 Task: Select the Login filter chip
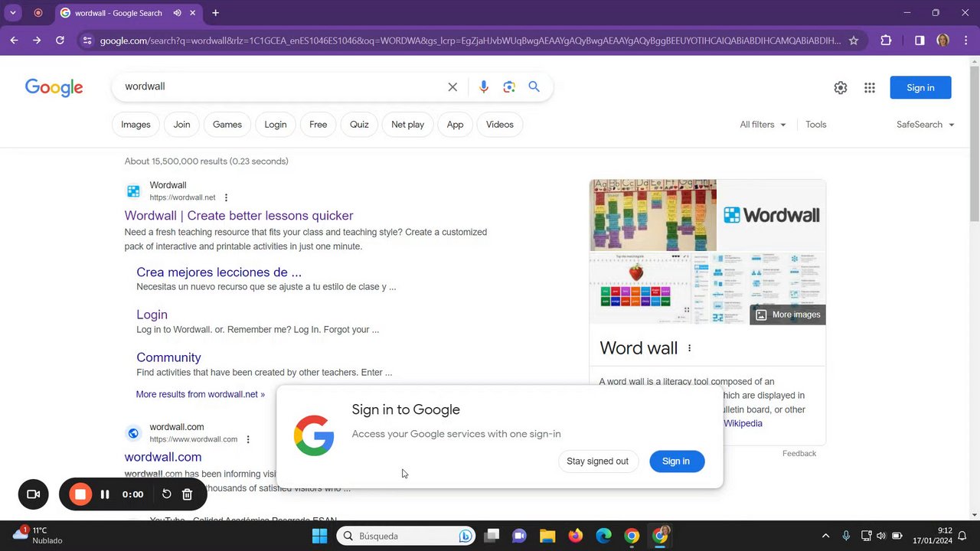[276, 125]
